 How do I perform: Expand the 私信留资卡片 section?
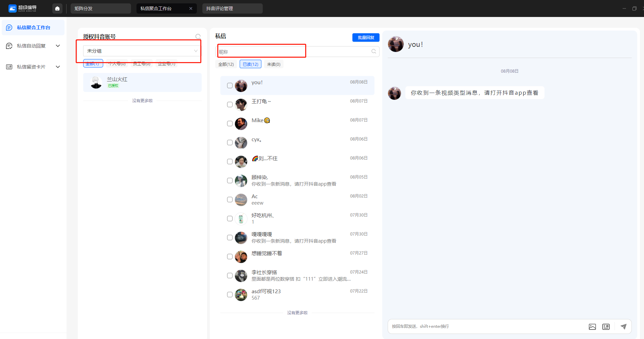click(x=58, y=67)
